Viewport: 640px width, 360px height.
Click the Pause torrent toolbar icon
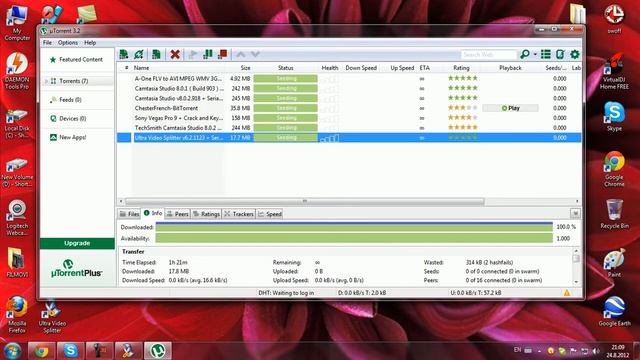tap(208, 54)
